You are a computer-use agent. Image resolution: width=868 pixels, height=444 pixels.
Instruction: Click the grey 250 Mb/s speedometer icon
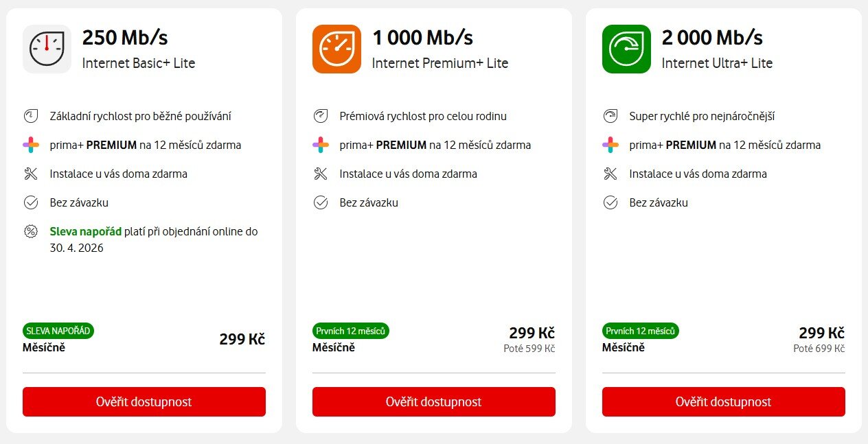pyautogui.click(x=47, y=49)
